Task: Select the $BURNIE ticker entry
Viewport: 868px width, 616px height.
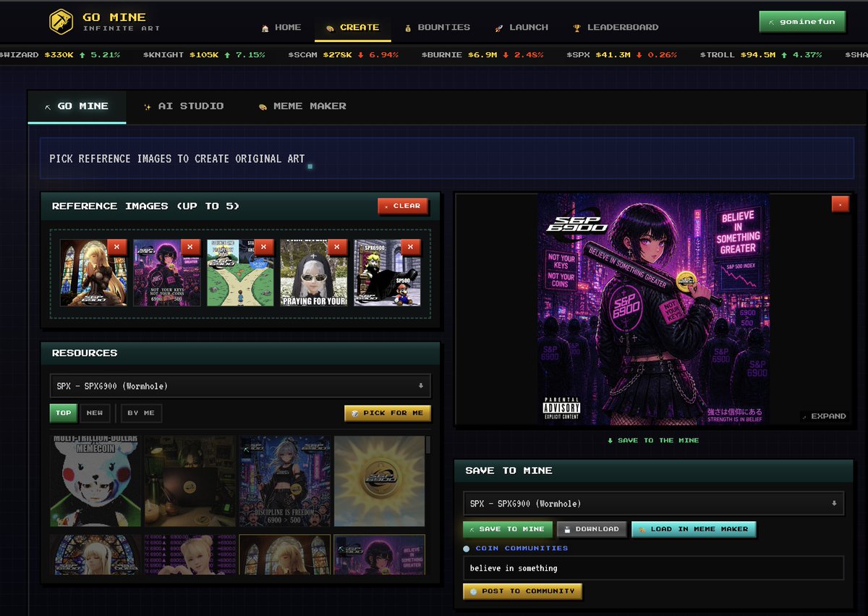Action: pos(482,55)
